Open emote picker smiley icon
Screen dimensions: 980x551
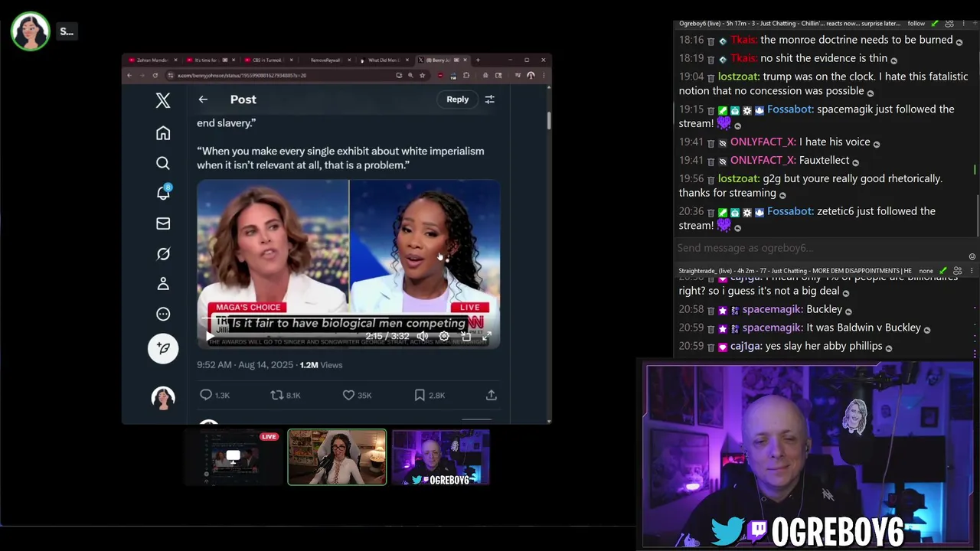[972, 256]
